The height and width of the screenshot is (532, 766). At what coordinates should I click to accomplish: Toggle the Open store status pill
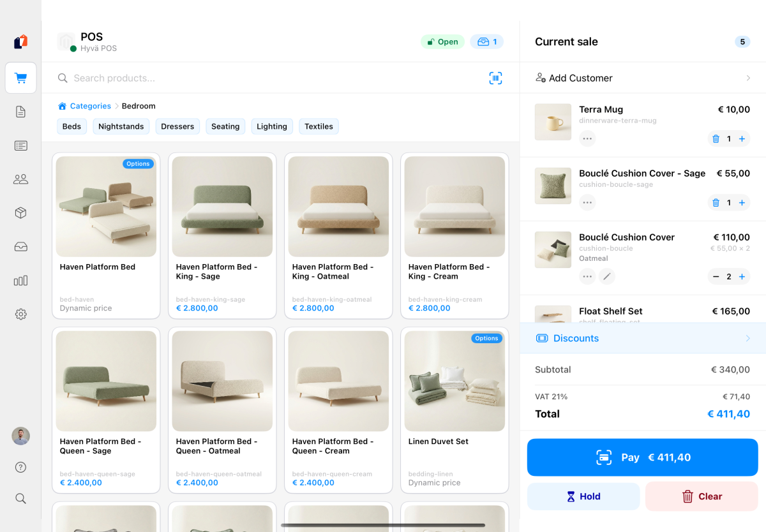click(x=442, y=41)
